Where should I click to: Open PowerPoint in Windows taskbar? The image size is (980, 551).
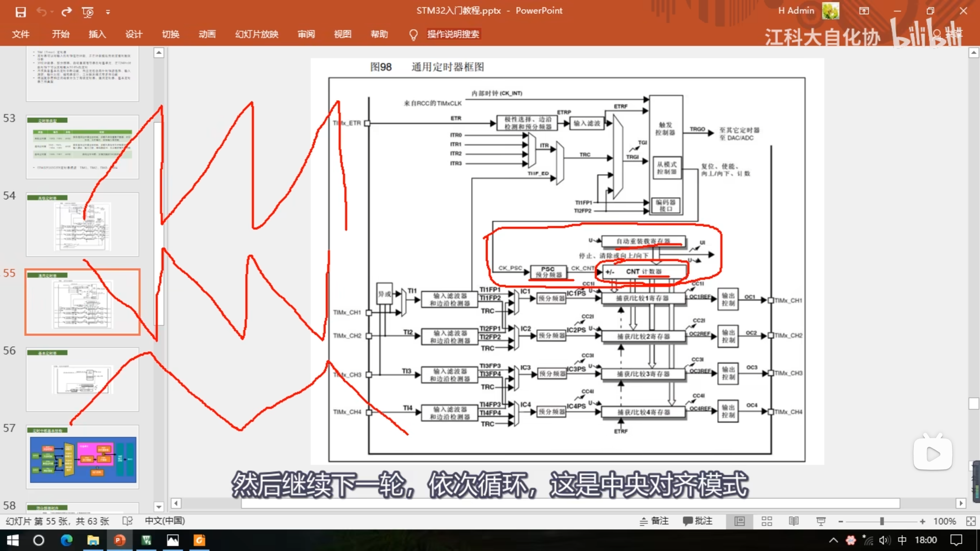[x=119, y=540]
